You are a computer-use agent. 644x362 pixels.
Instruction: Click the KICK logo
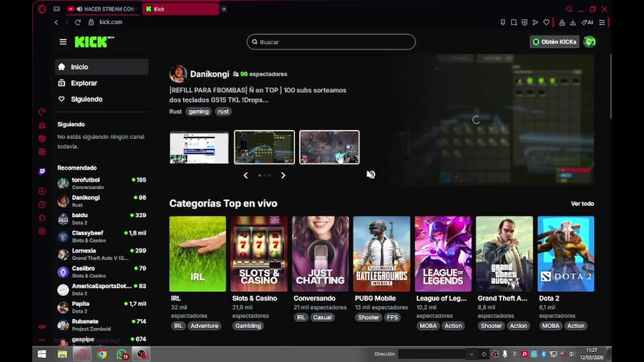pyautogui.click(x=94, y=42)
